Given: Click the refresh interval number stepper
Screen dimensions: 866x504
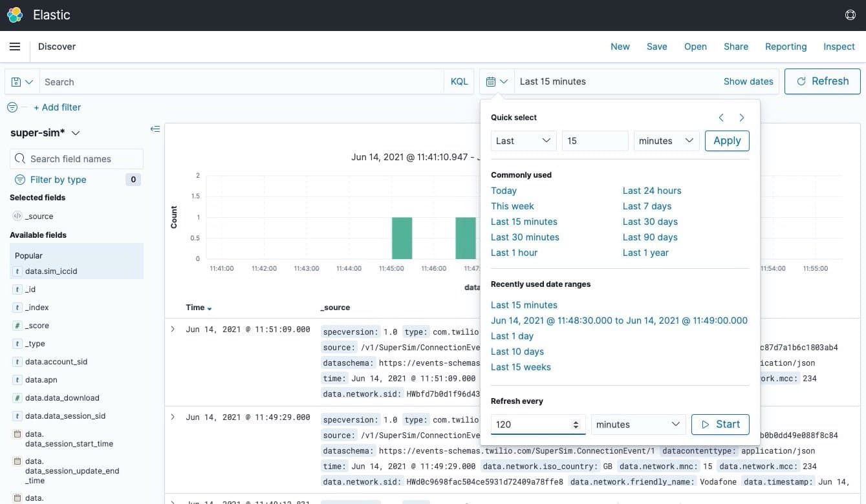Looking at the screenshot, I should [x=576, y=425].
